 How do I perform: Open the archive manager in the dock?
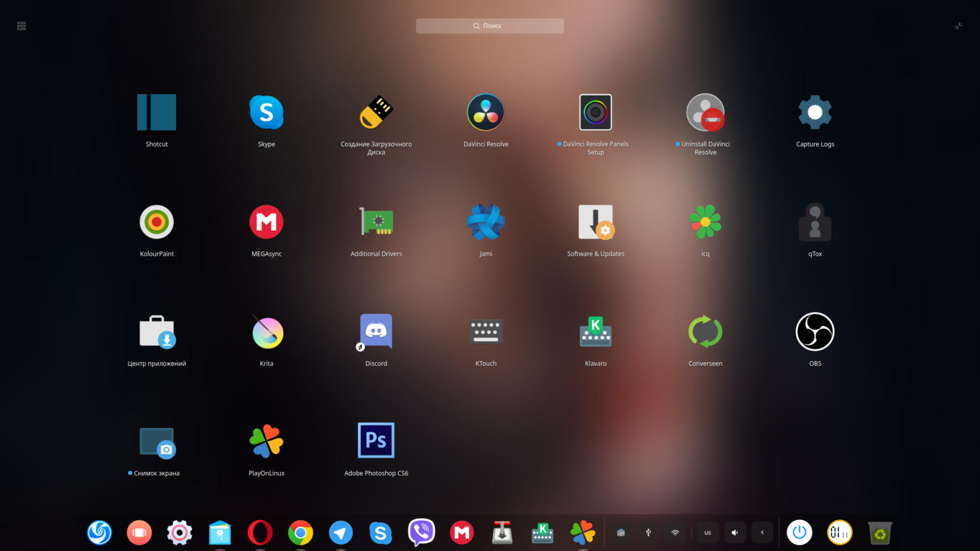tap(219, 533)
